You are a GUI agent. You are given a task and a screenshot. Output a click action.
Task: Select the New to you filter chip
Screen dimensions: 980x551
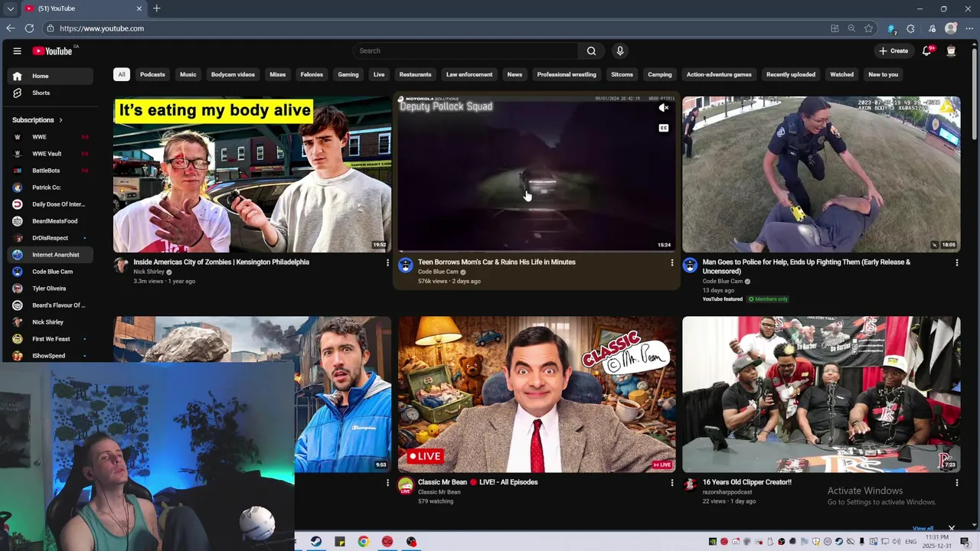coord(883,75)
